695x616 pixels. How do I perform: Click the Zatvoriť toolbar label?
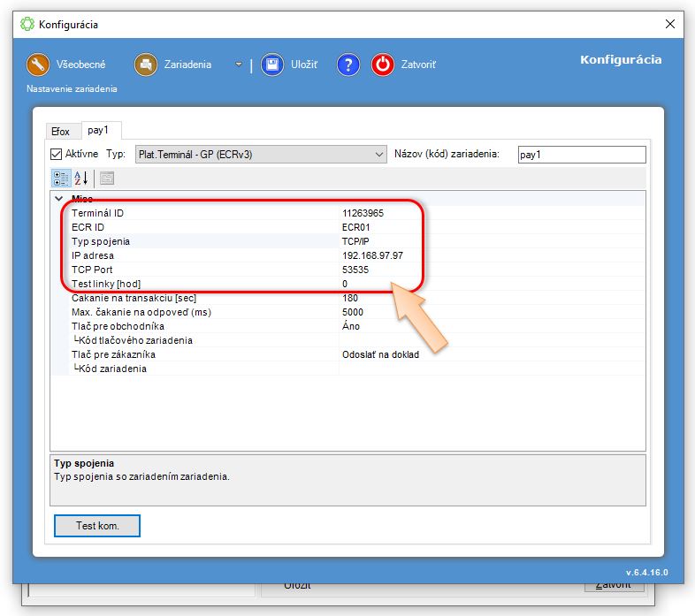click(x=418, y=65)
